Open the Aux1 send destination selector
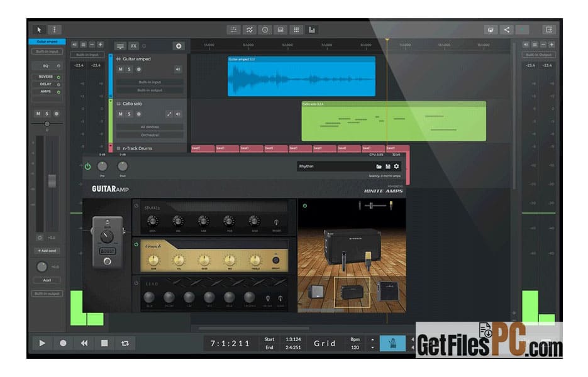Screen dimensions: 588x377 47,280
